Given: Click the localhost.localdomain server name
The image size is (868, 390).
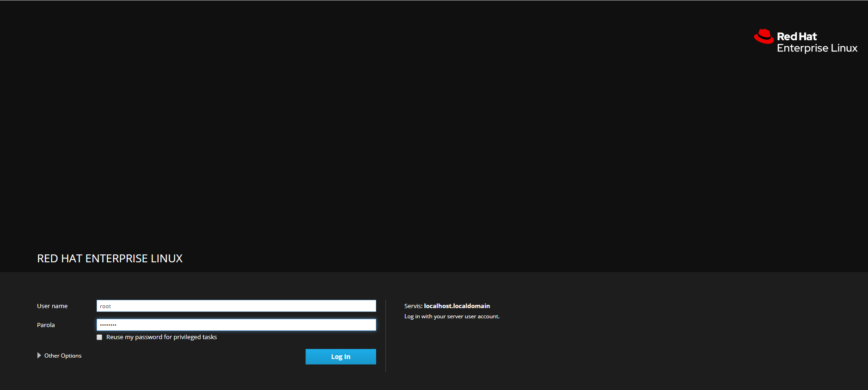Looking at the screenshot, I should tap(457, 306).
